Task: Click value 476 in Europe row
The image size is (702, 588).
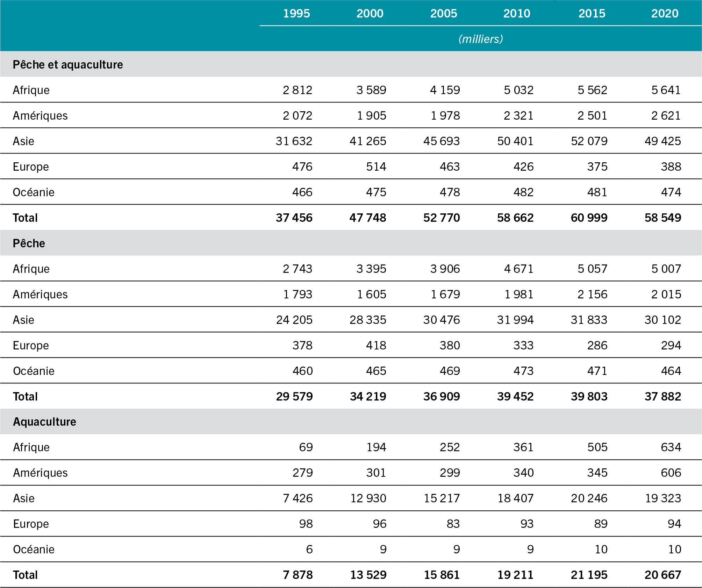Action: [302, 167]
